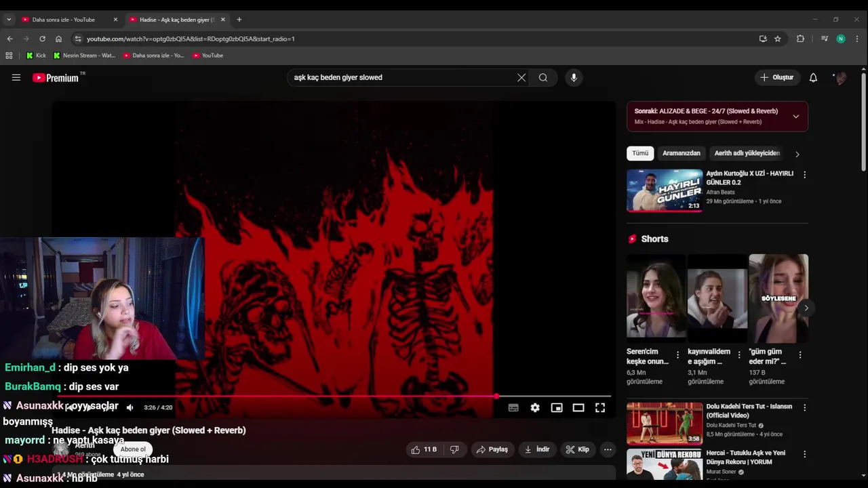
Task: Click the progress bar scrubber handle
Action: [x=496, y=396]
